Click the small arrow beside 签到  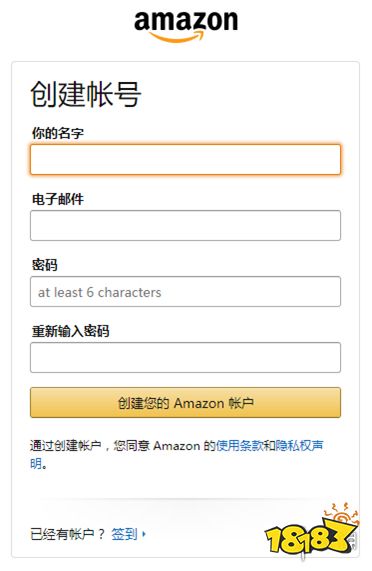(144, 534)
